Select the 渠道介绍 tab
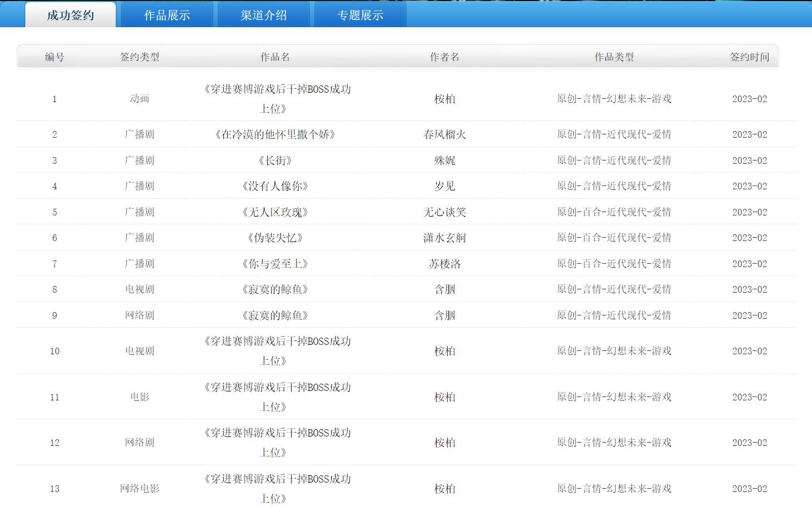The height and width of the screenshot is (507, 812). (264, 15)
